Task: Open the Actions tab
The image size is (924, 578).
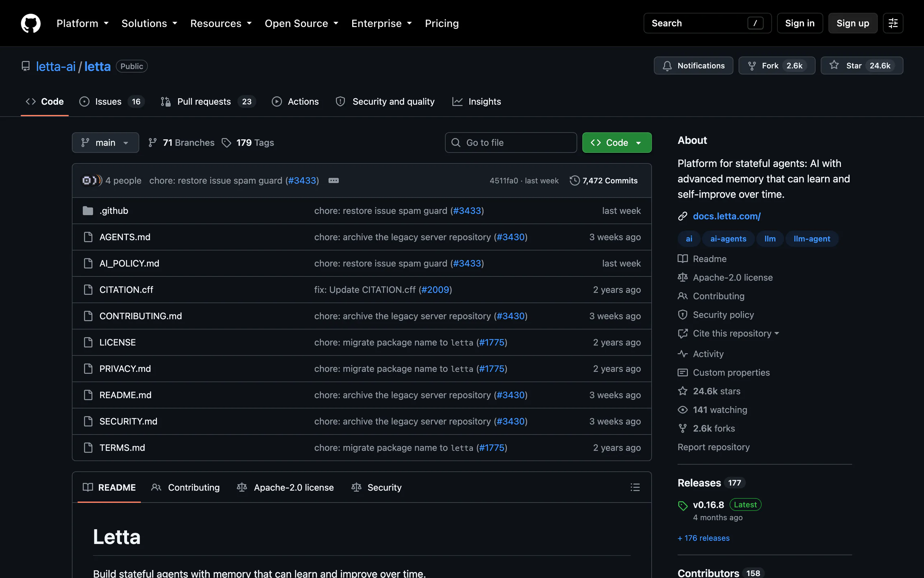Action: pos(295,102)
